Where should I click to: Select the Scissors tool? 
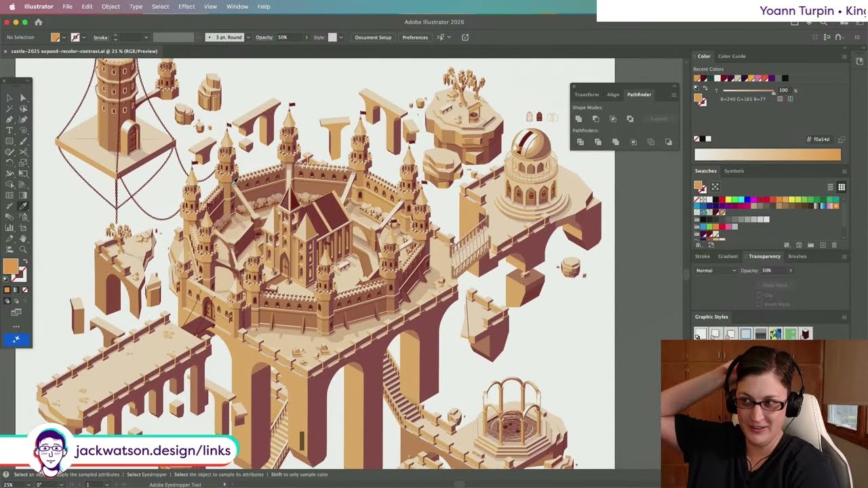tap(23, 152)
